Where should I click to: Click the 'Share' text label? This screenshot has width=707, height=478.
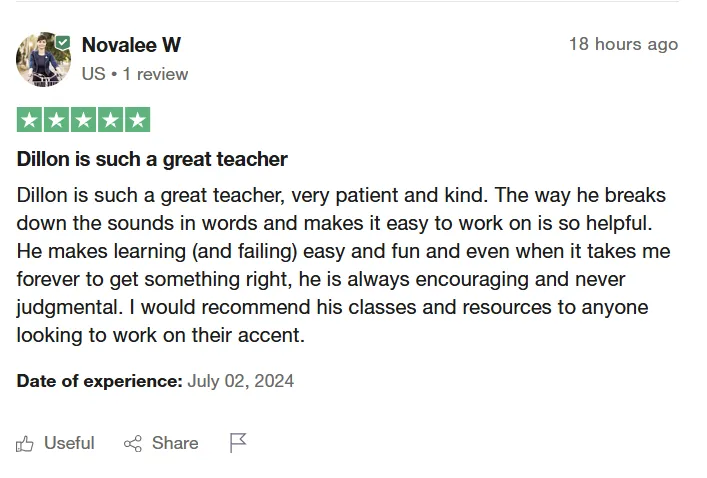pos(175,443)
